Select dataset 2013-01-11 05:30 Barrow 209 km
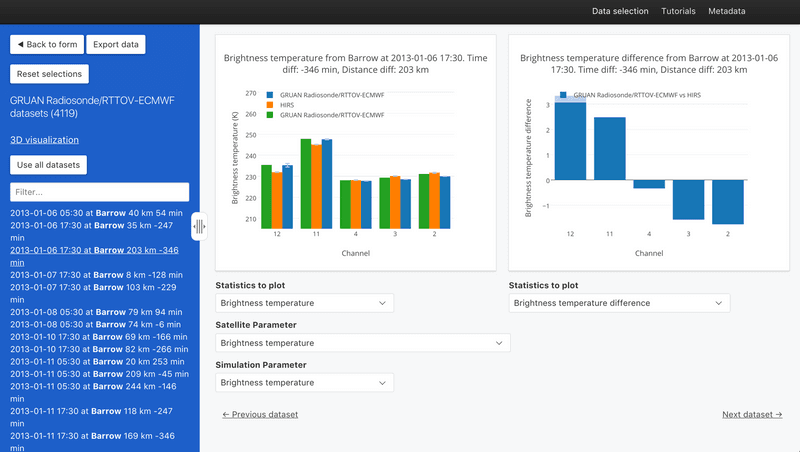The height and width of the screenshot is (452, 800). [x=99, y=374]
